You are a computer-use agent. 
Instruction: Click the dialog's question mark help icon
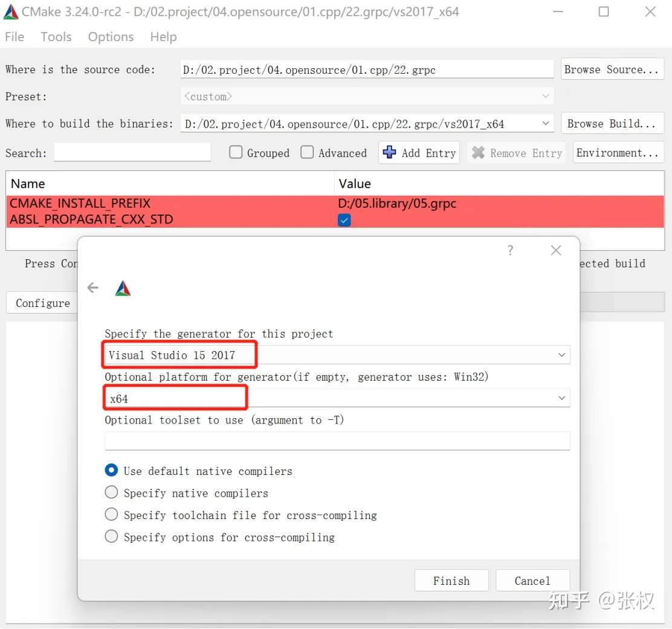tap(511, 250)
